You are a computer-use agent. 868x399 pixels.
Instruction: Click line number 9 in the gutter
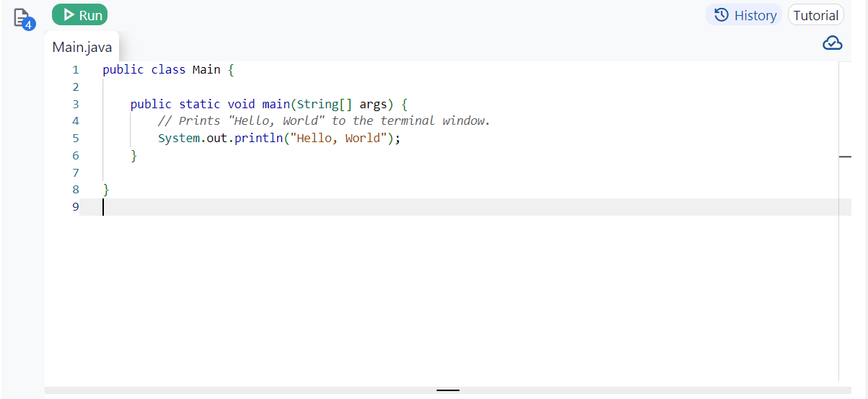pyautogui.click(x=75, y=207)
